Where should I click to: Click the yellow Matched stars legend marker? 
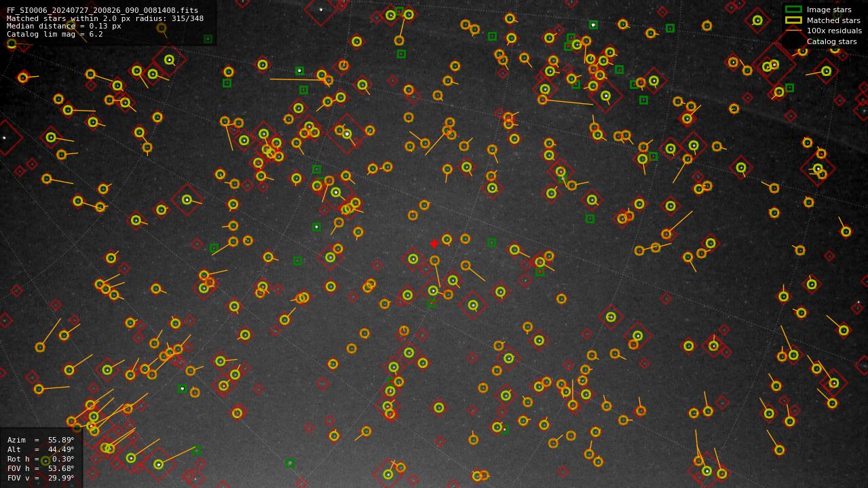(793, 20)
